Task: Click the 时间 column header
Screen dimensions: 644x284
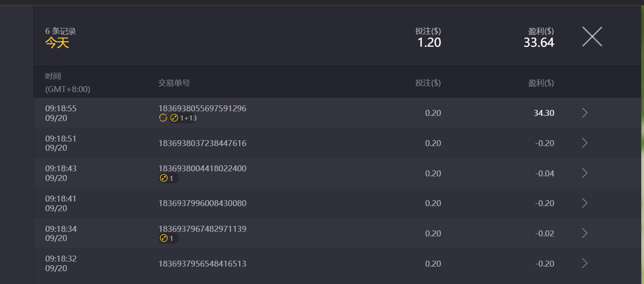Action: tap(53, 76)
